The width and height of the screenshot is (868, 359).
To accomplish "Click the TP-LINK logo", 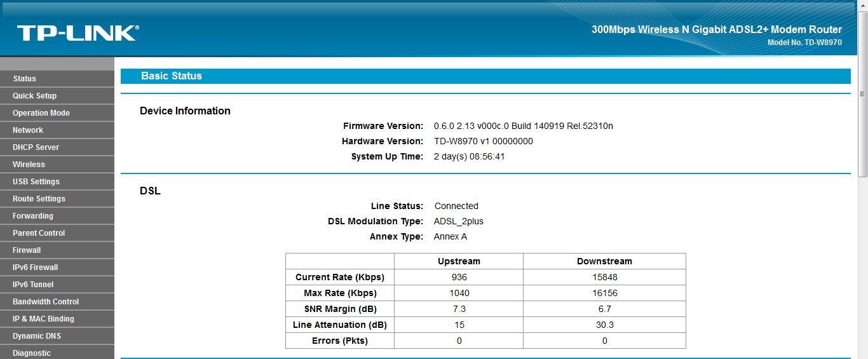I will point(78,33).
